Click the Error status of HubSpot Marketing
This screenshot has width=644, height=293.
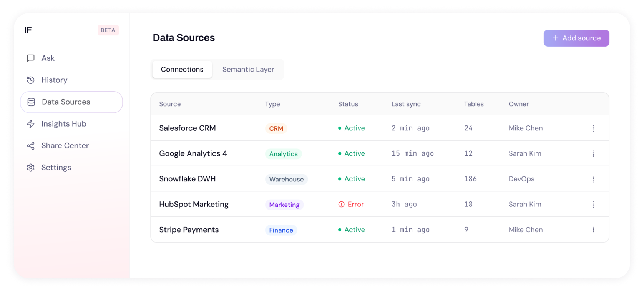[x=351, y=205]
